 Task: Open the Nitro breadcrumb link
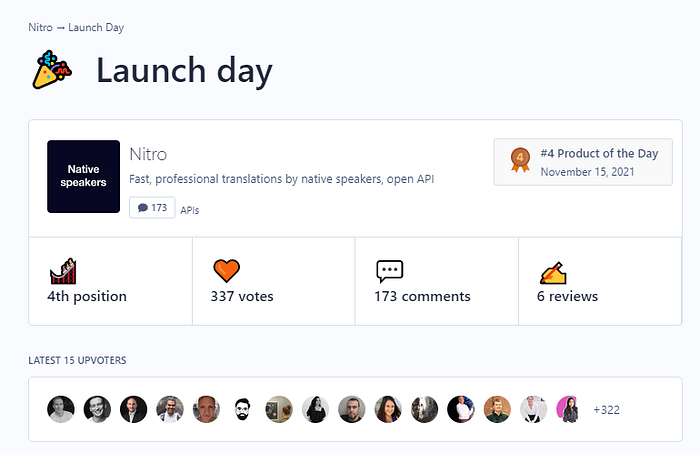pyautogui.click(x=41, y=27)
